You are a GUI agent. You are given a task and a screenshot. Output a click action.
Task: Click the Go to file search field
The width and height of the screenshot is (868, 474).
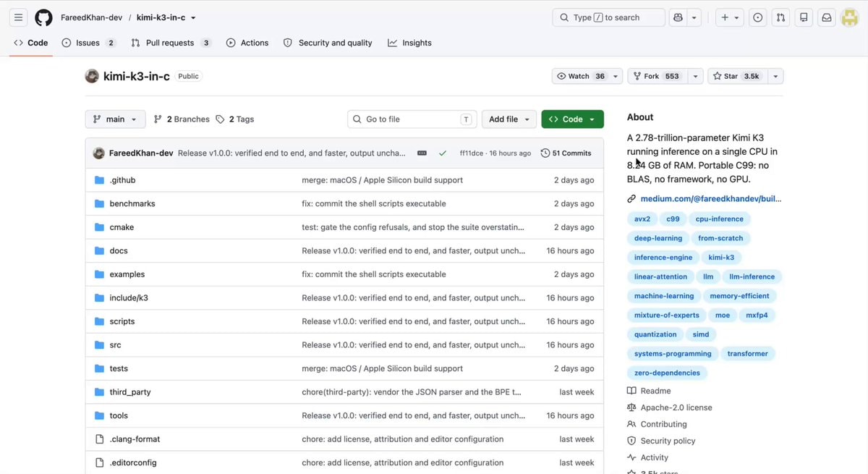coord(412,119)
